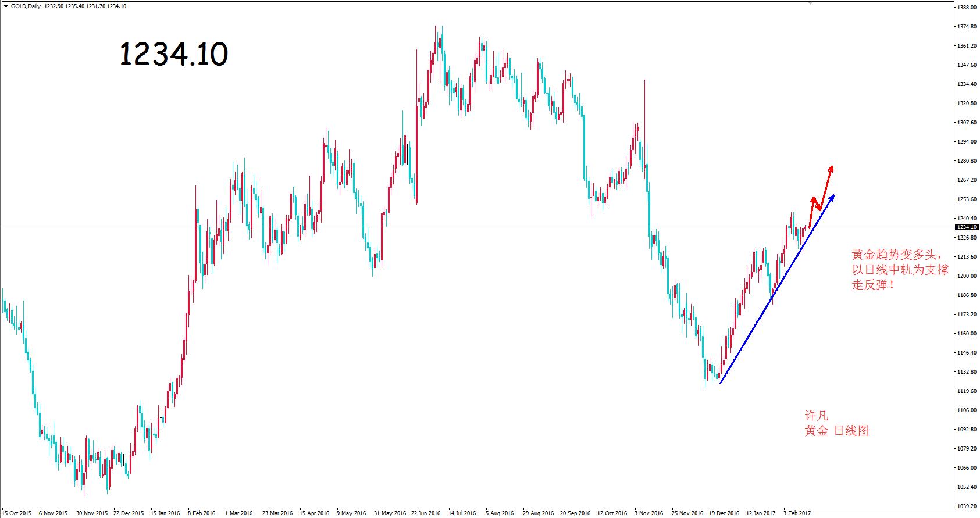Click the 1234.10 current price tag on scale
Viewport: 980px width, 518px height.
967,227
